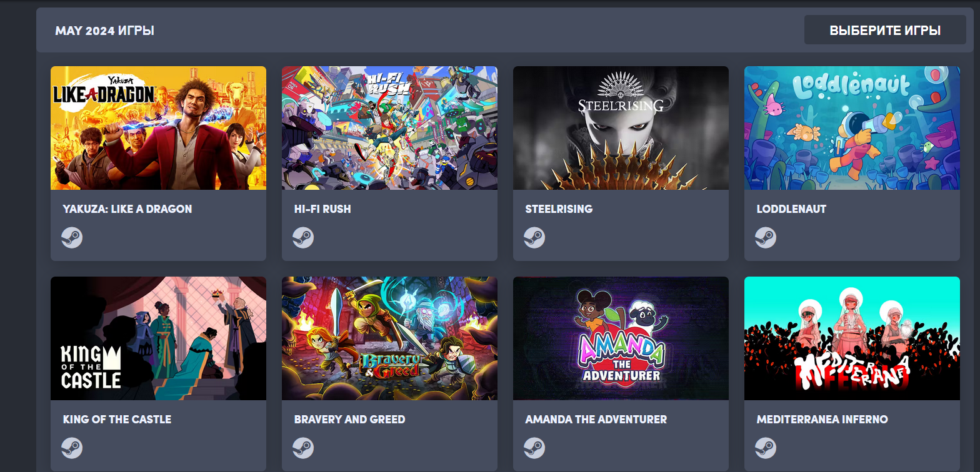Click the MAY 2024 ИГРЫ header label

click(x=104, y=31)
